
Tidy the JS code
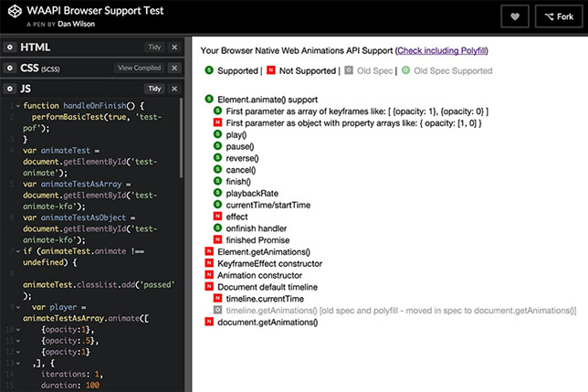point(154,89)
